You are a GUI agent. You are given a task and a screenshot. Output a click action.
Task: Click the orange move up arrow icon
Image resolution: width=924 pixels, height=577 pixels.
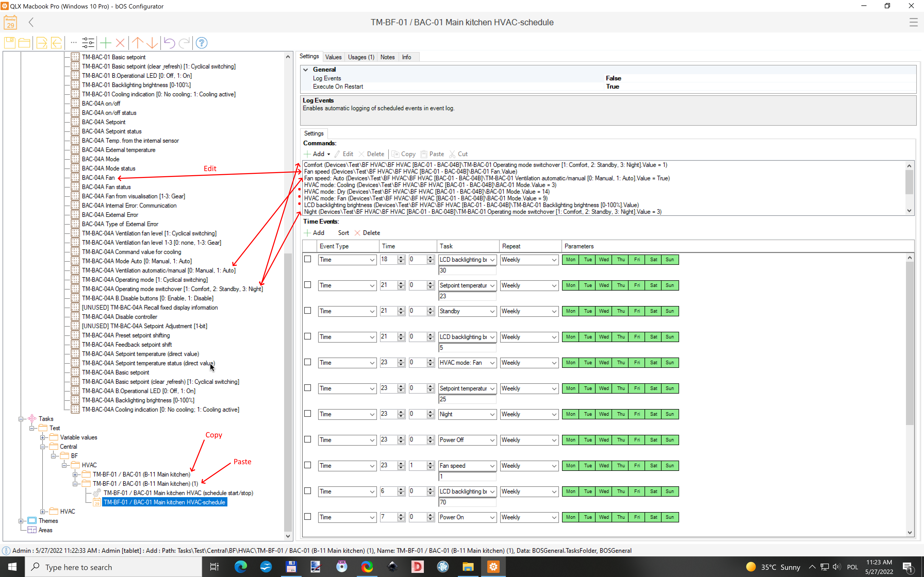[137, 43]
